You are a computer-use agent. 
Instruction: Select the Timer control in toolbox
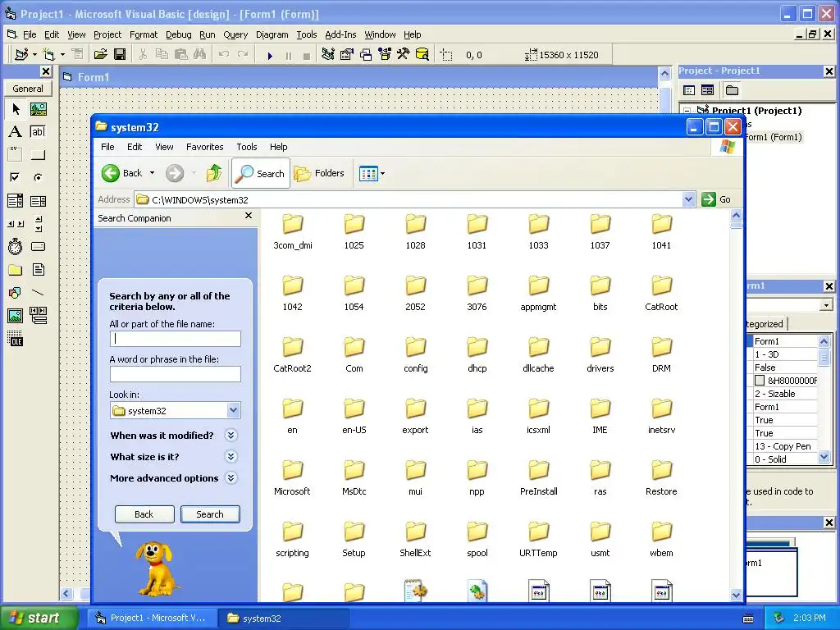[x=16, y=247]
